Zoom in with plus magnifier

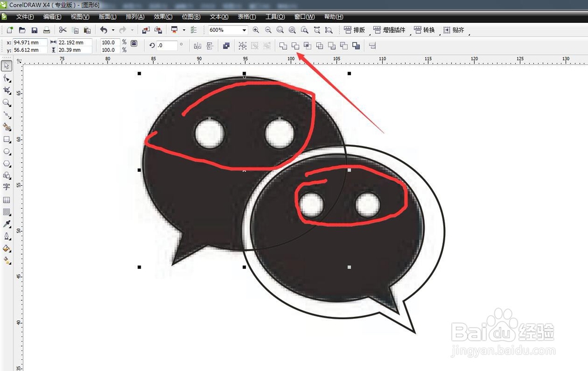pos(256,30)
